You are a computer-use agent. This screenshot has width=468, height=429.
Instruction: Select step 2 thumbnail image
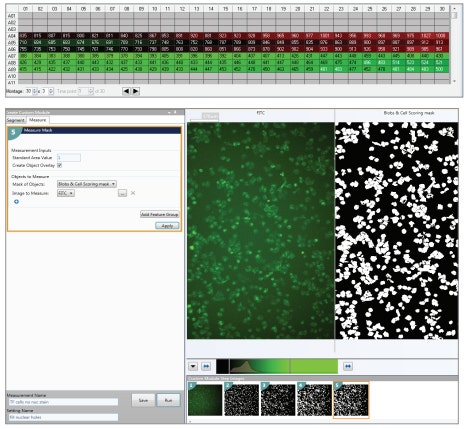pyautogui.click(x=242, y=399)
